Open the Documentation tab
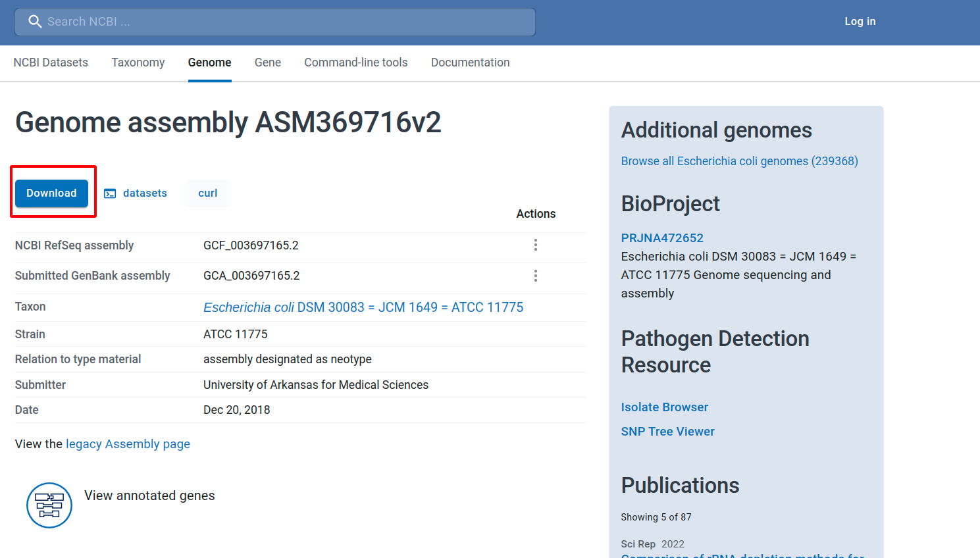The width and height of the screenshot is (980, 558). [x=471, y=63]
